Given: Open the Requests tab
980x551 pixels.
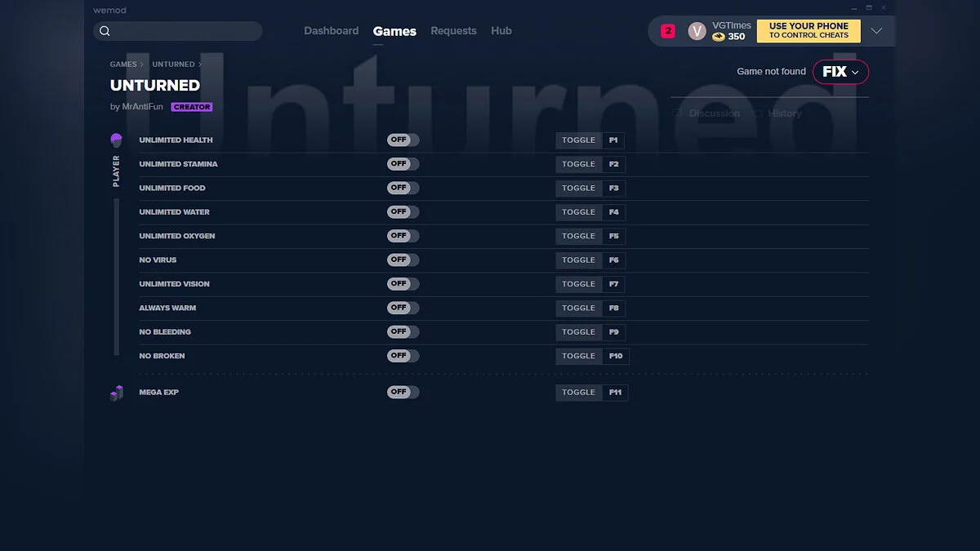Looking at the screenshot, I should tap(453, 31).
